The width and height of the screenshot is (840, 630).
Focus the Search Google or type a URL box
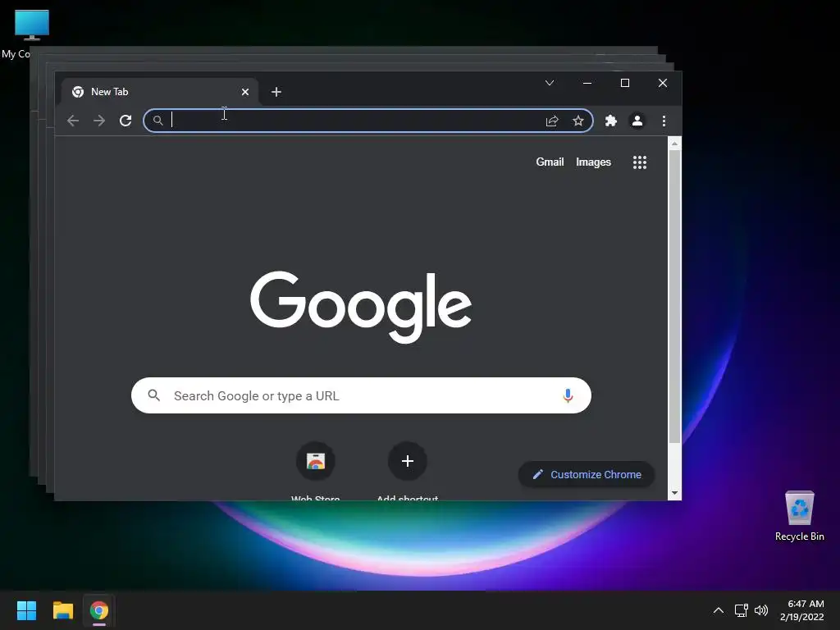[x=361, y=395]
